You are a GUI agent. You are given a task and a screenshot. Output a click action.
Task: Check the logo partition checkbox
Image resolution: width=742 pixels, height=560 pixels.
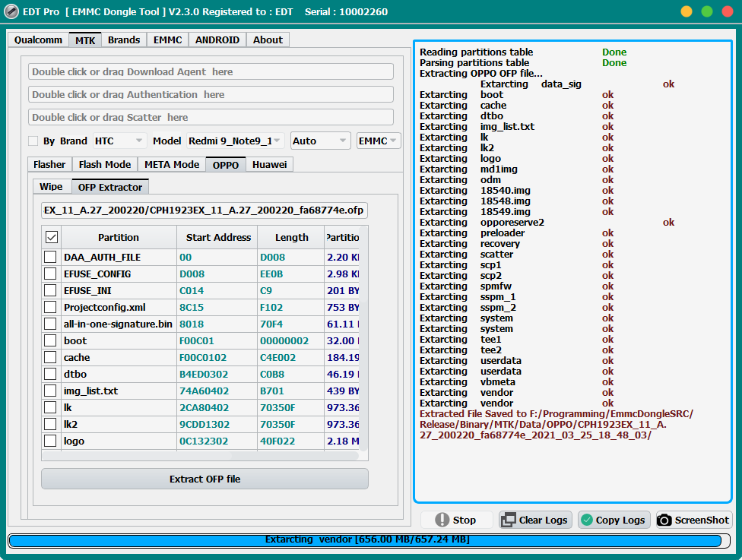click(x=50, y=441)
